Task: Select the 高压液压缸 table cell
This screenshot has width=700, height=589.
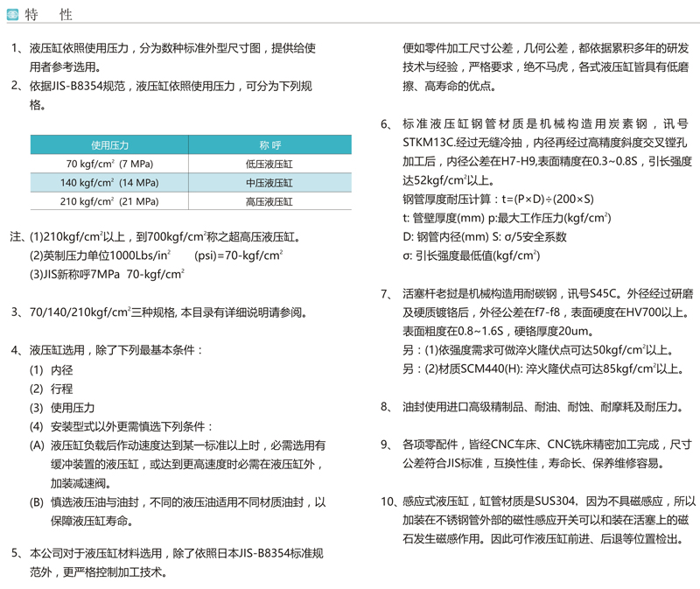Action: tap(269, 201)
